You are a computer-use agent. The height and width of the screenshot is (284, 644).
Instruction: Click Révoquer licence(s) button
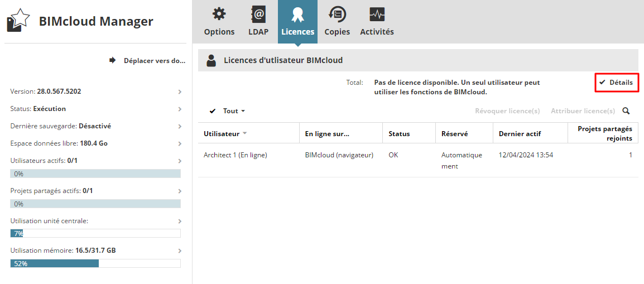coord(507,111)
